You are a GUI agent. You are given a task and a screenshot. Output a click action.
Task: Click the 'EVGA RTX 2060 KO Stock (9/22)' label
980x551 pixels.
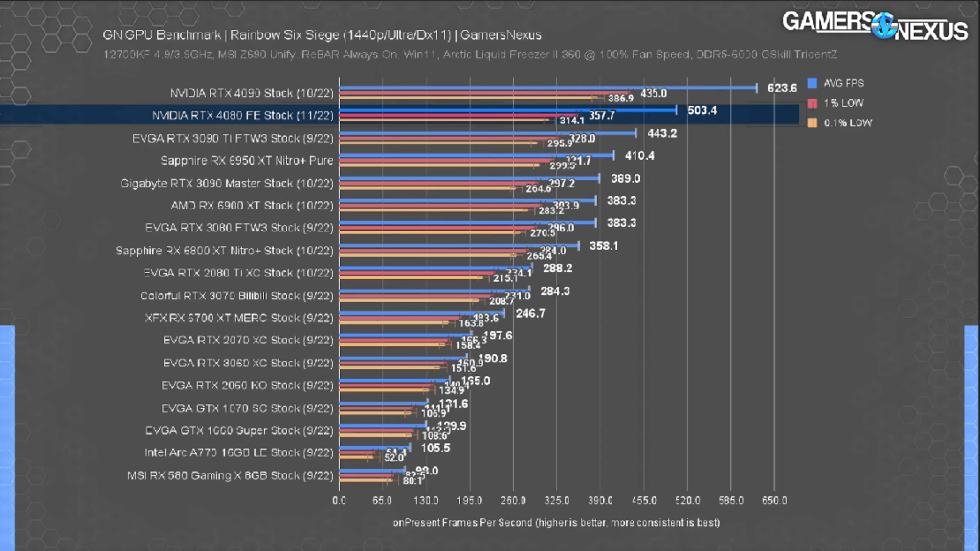[x=248, y=386]
